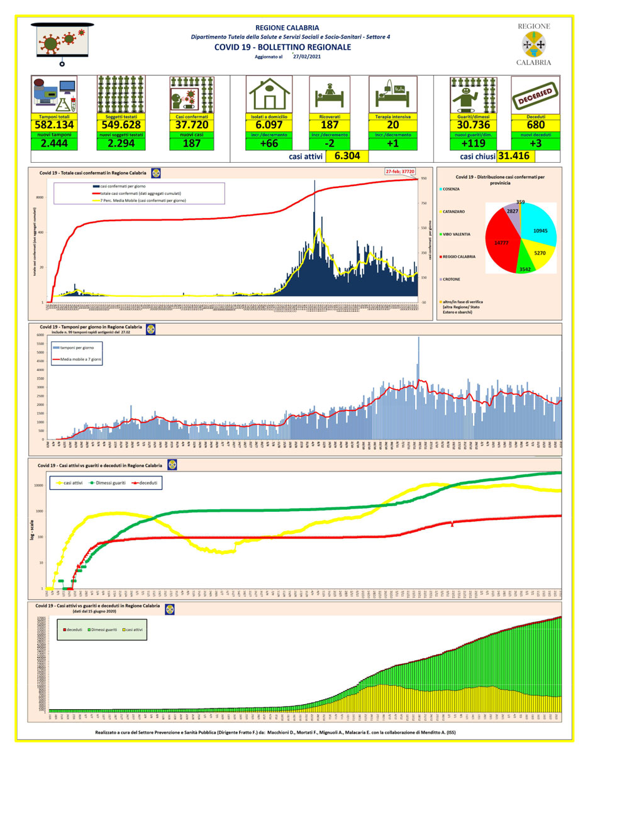Click the virus presentation board icon
Image resolution: width=644 pixels, height=833 pixels.
[62, 44]
